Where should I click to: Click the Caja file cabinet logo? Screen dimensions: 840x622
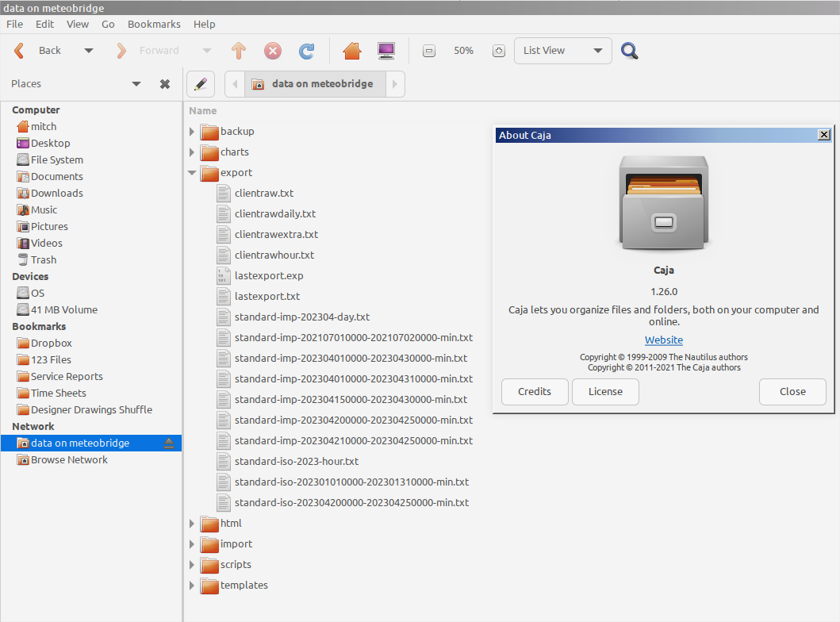tap(664, 203)
